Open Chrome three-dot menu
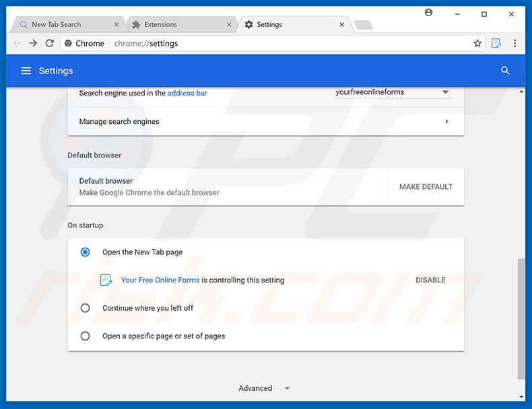 514,43
